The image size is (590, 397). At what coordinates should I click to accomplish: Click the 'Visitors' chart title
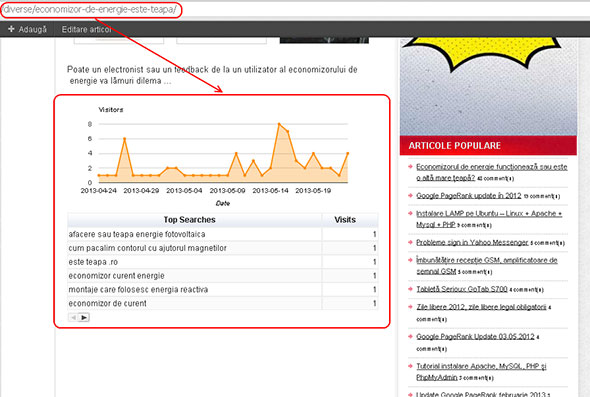tap(111, 110)
